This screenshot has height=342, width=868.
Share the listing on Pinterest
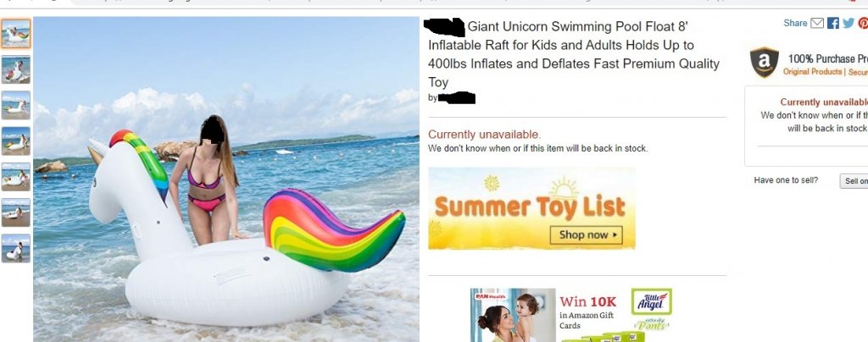[x=863, y=23]
